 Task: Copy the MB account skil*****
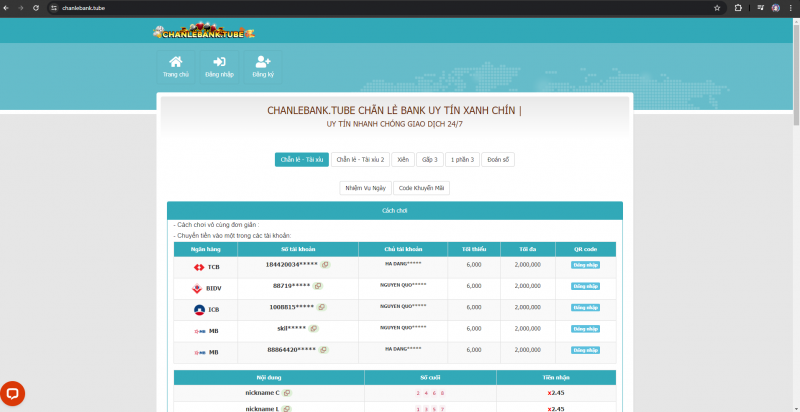[x=314, y=328]
